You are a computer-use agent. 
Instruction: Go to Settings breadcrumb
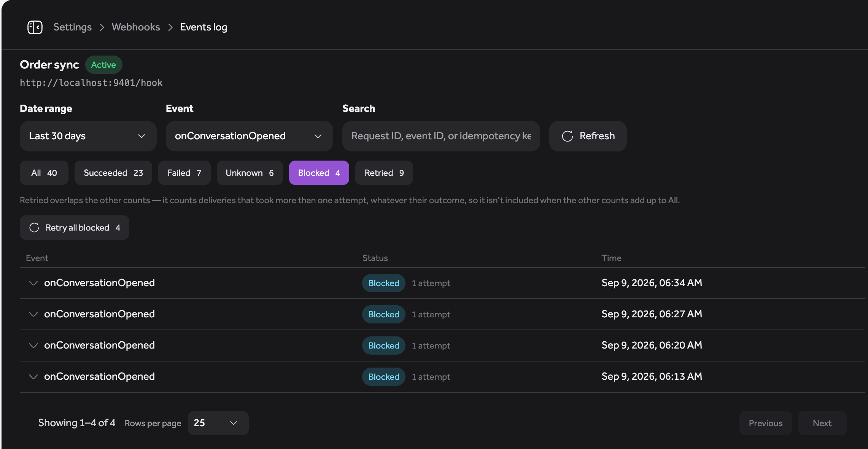pyautogui.click(x=72, y=27)
